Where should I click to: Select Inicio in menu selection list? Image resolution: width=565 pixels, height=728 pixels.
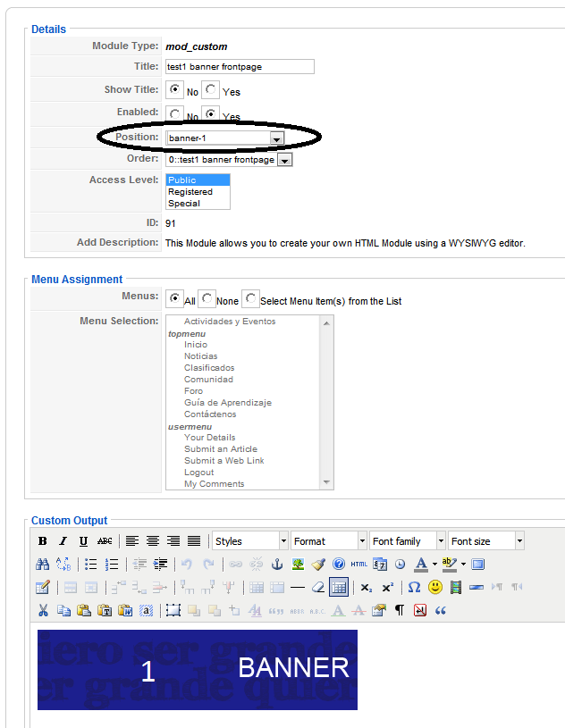196,345
